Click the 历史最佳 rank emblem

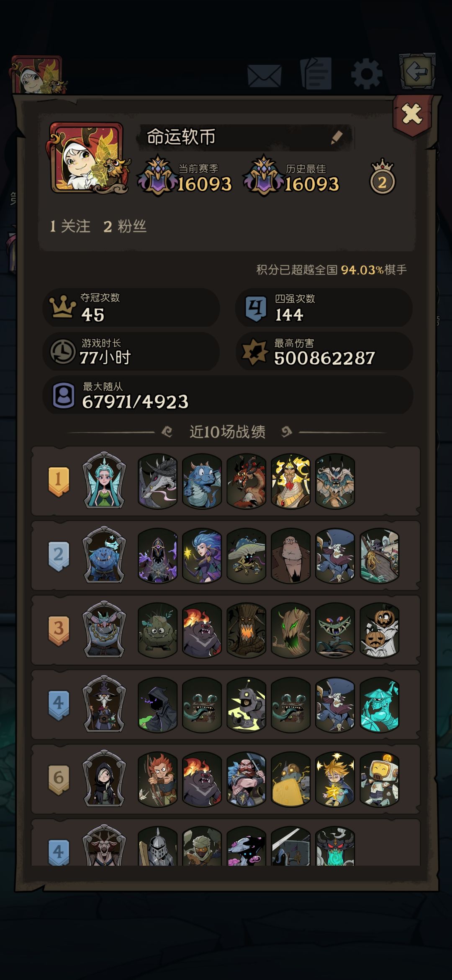(264, 176)
